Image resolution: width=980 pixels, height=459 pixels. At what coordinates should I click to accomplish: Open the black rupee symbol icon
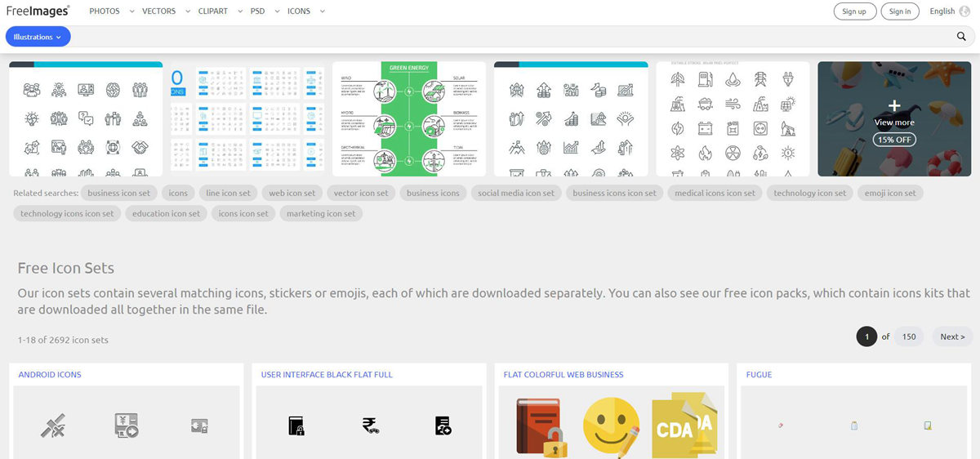(x=370, y=425)
